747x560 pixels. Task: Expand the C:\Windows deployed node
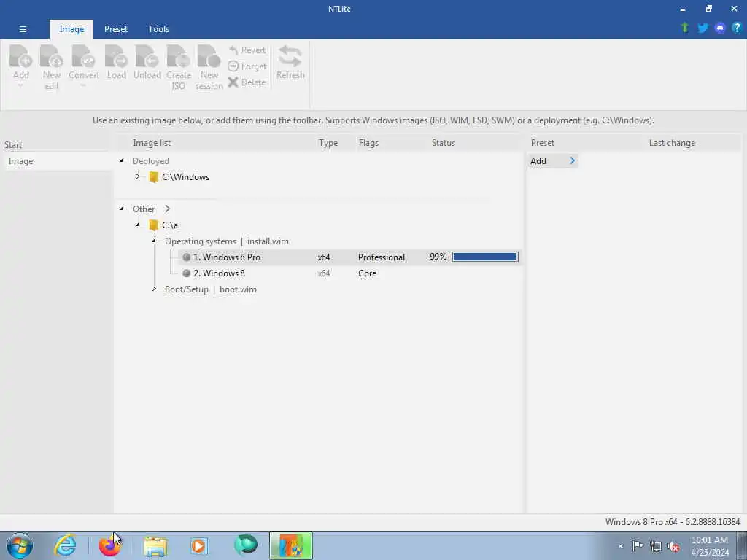pos(138,176)
